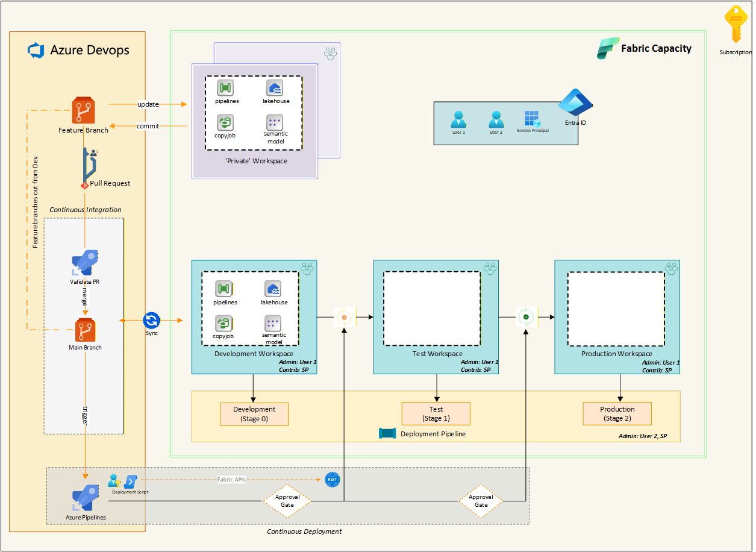The image size is (756, 552).
Task: Select the Main Branch repo icon
Action: coord(85,330)
